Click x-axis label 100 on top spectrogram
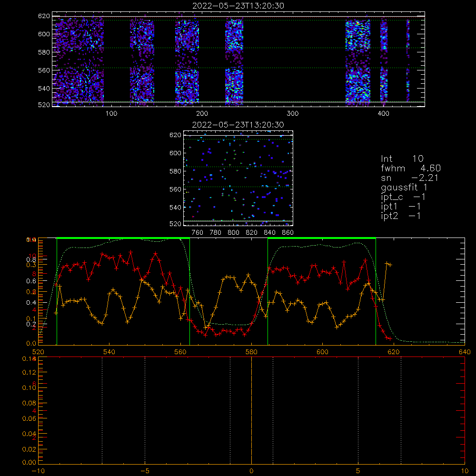Image resolution: width=476 pixels, height=476 pixels. pos(111,113)
